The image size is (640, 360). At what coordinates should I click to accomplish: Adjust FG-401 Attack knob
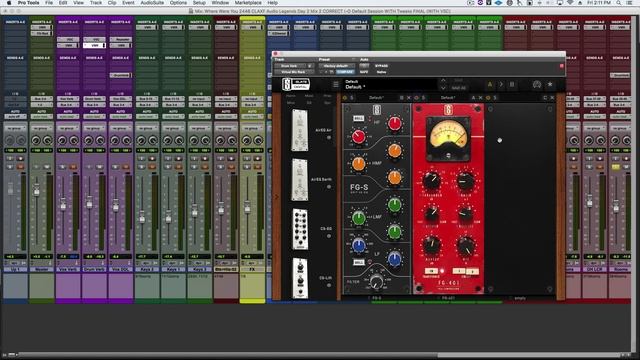431,213
